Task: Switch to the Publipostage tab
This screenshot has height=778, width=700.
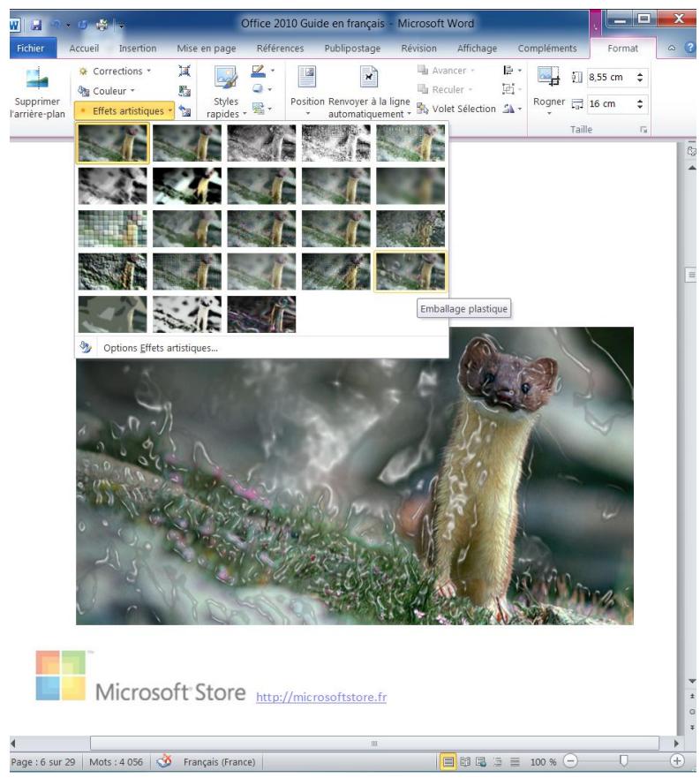Action: click(x=352, y=49)
